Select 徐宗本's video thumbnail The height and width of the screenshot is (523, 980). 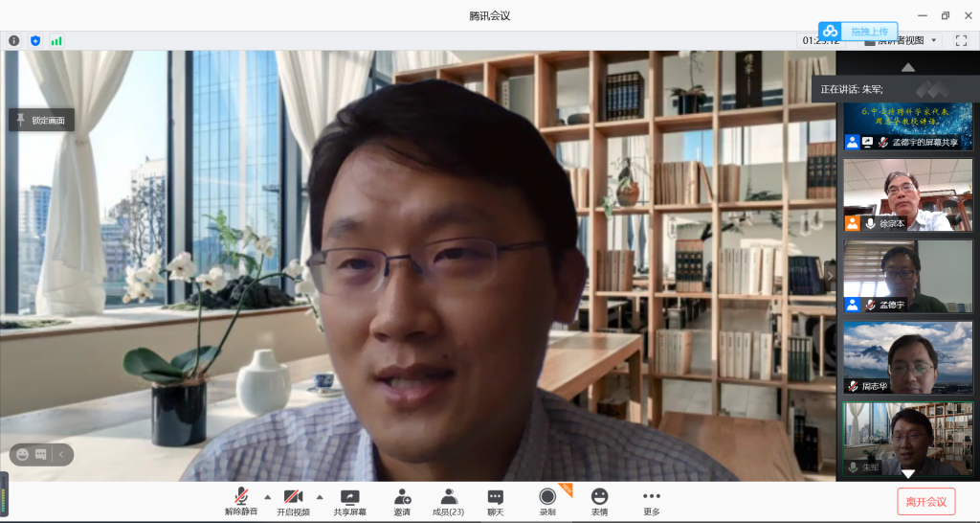907,194
